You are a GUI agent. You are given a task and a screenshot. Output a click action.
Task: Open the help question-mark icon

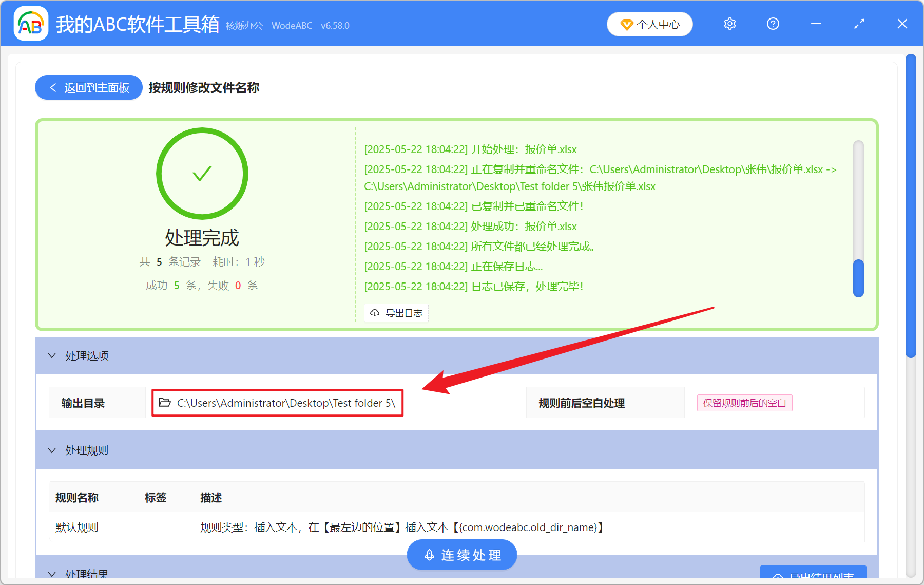point(773,24)
